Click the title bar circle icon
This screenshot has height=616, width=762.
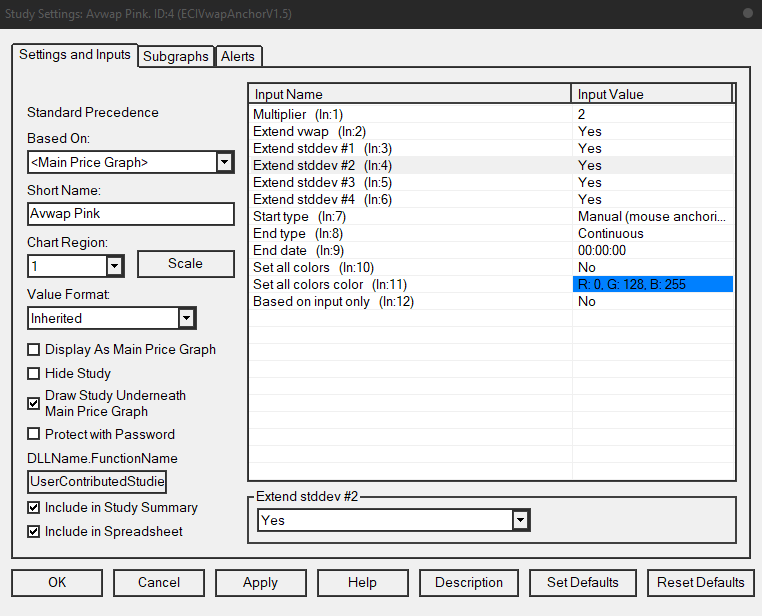747,13
